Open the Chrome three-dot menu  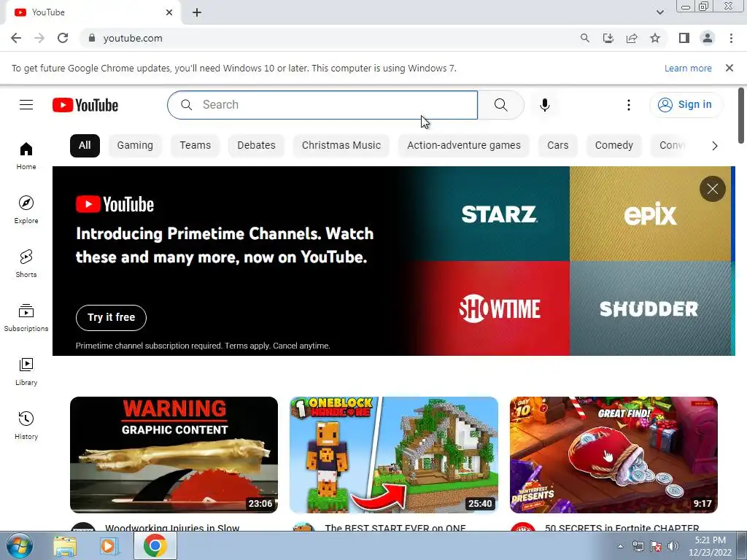click(731, 38)
